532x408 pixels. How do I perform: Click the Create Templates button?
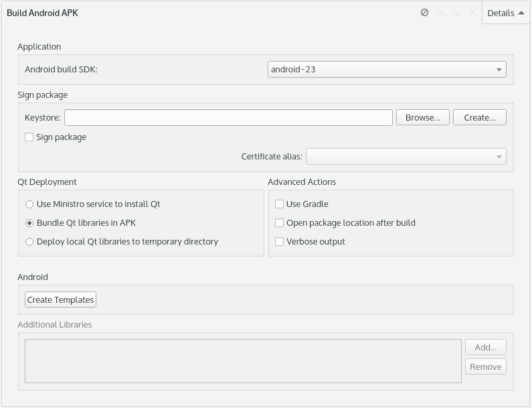point(60,299)
